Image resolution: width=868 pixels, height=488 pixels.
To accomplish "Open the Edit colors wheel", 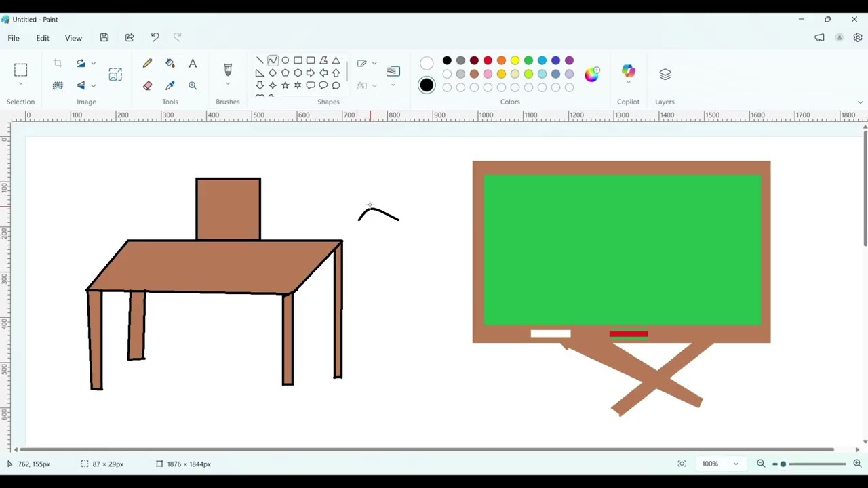I will pyautogui.click(x=592, y=74).
